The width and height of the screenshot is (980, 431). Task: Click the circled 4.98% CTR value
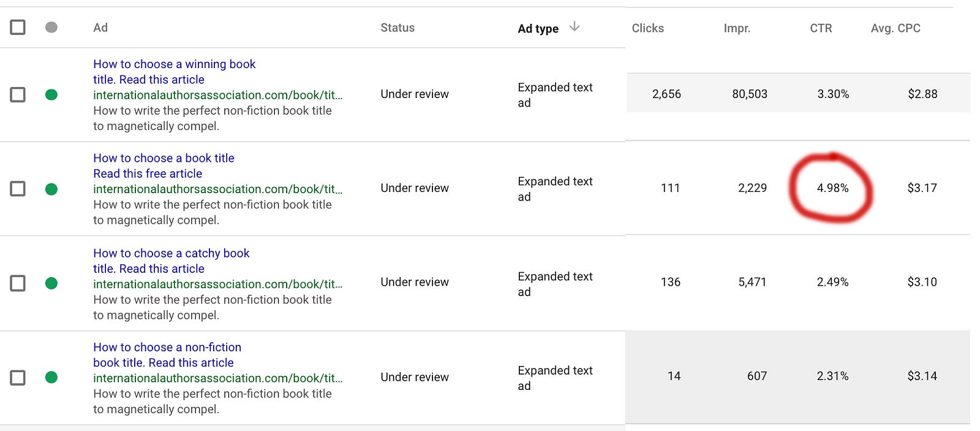(832, 188)
